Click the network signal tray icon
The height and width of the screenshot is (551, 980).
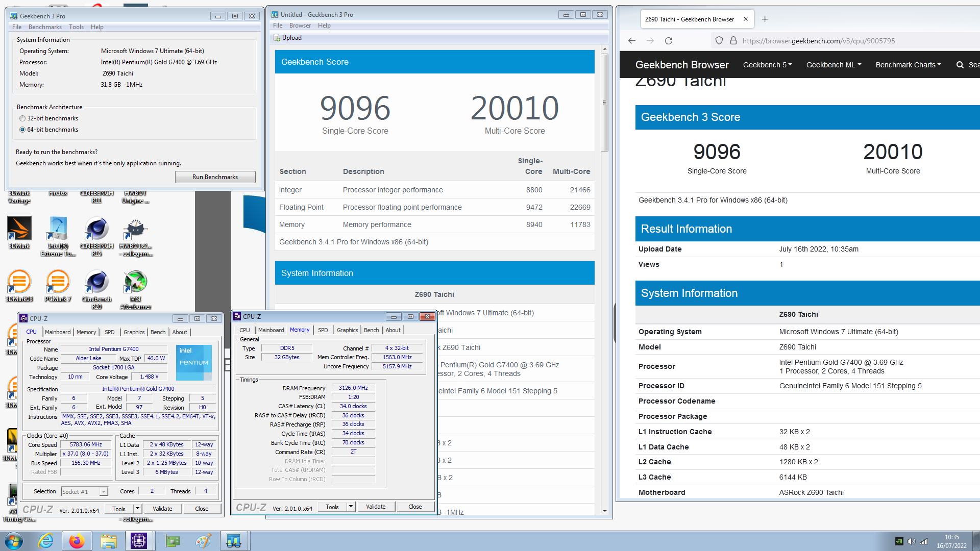click(x=924, y=541)
